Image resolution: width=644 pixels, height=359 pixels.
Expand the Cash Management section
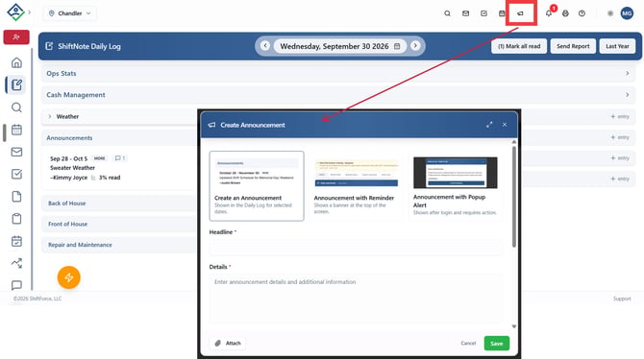coord(338,95)
